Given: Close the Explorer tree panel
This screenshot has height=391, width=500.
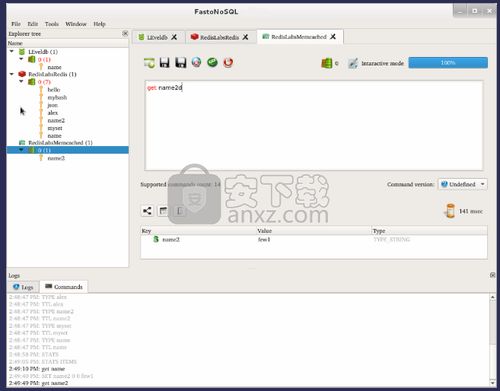Looking at the screenshot, I should click(x=125, y=33).
